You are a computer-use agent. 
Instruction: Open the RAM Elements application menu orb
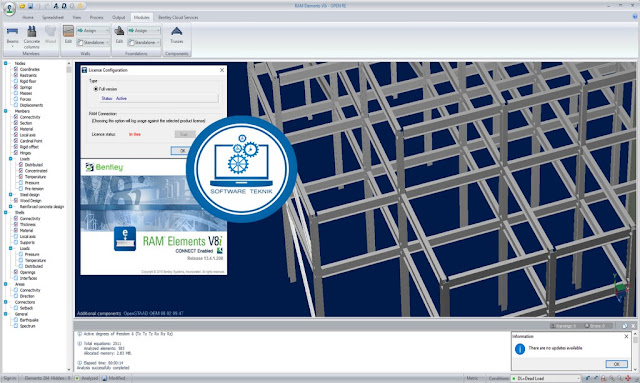point(9,9)
